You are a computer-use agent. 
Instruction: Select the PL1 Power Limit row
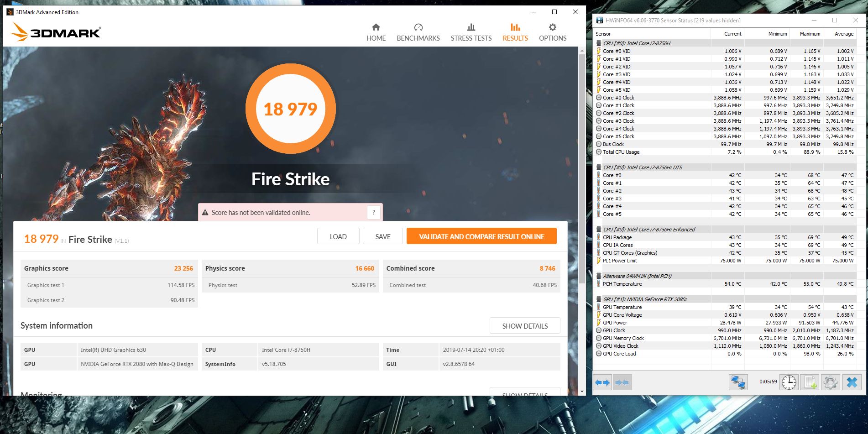click(x=726, y=261)
